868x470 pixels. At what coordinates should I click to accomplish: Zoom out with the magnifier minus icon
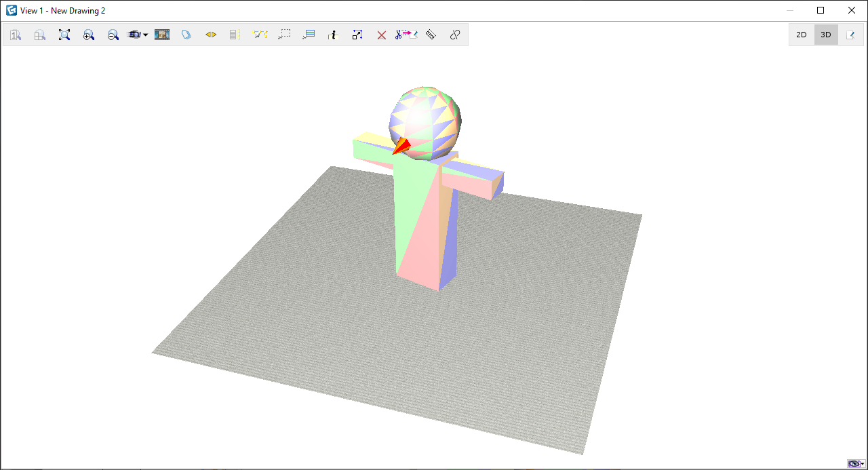pos(113,35)
